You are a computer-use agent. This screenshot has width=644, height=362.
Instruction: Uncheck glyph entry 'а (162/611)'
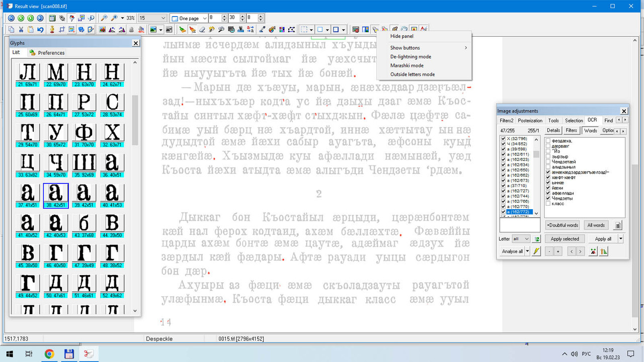504,154
